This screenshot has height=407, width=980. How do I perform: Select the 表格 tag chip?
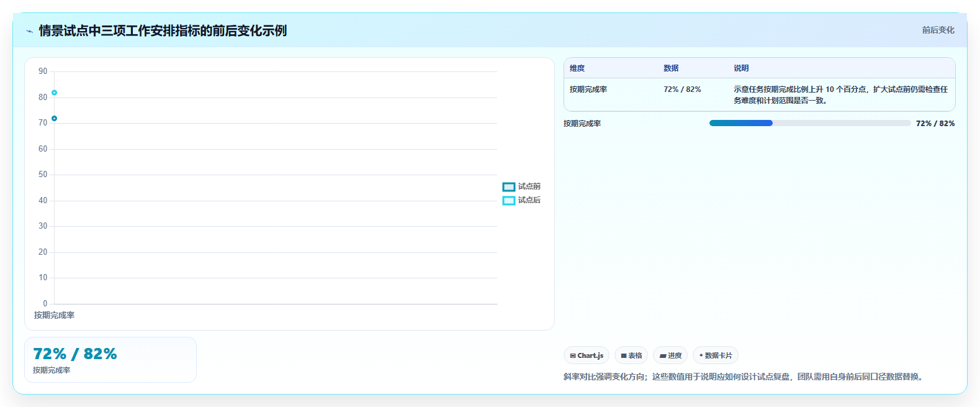[x=631, y=355]
